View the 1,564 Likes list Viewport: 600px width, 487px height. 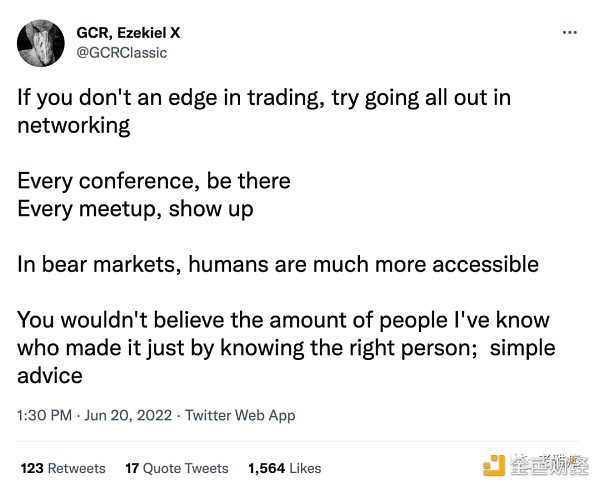284,468
